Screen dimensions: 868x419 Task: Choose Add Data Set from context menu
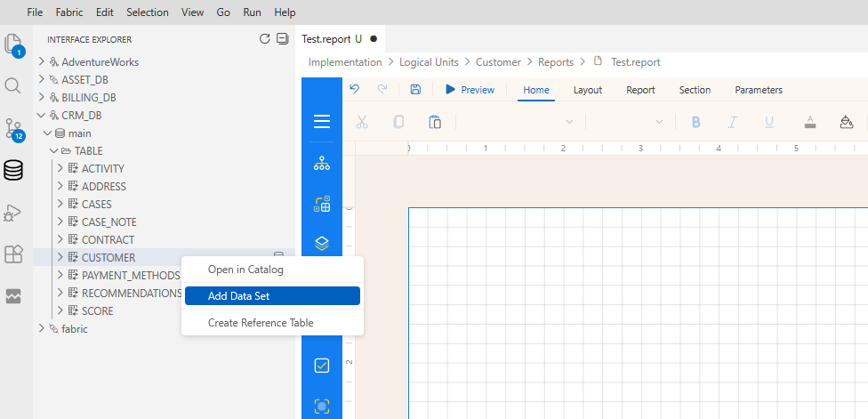point(272,296)
